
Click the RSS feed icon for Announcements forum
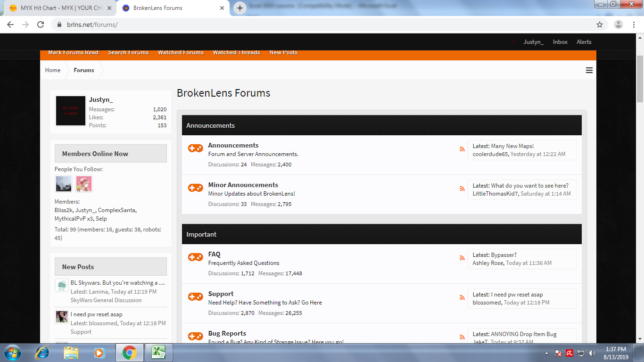(x=462, y=149)
